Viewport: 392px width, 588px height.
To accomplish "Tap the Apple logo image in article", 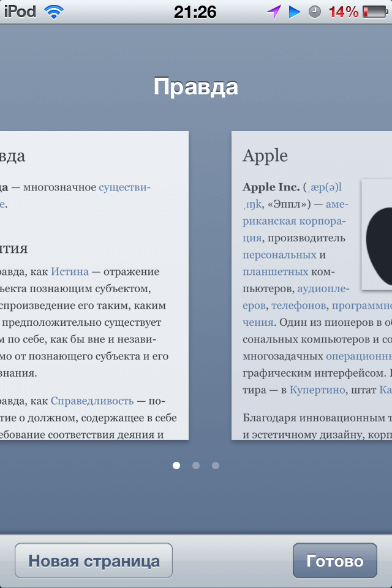I will coord(377,235).
